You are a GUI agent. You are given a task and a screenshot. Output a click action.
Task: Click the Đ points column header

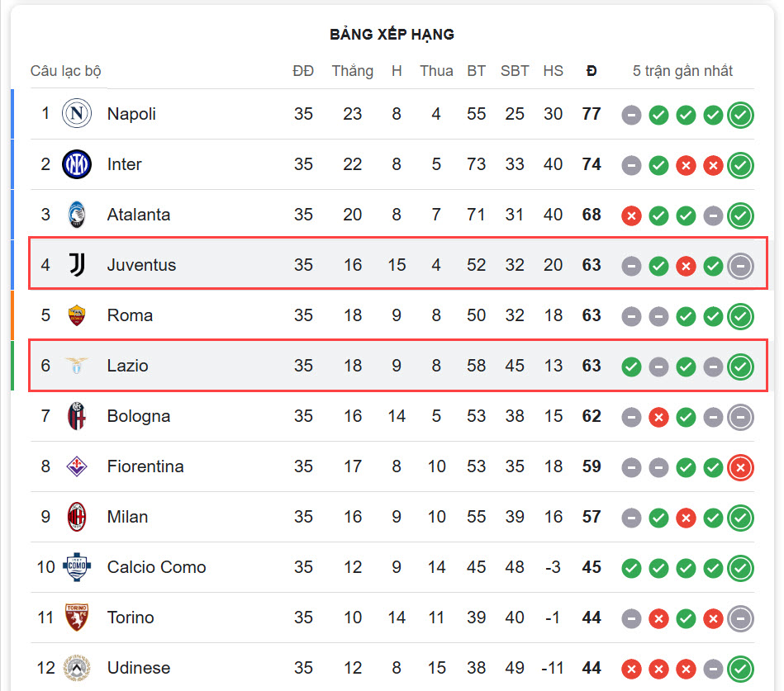(592, 71)
